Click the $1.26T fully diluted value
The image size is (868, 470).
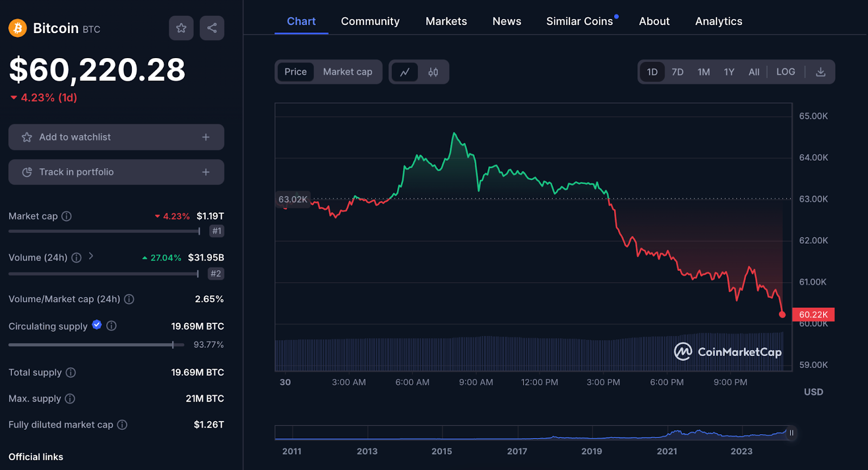point(209,424)
